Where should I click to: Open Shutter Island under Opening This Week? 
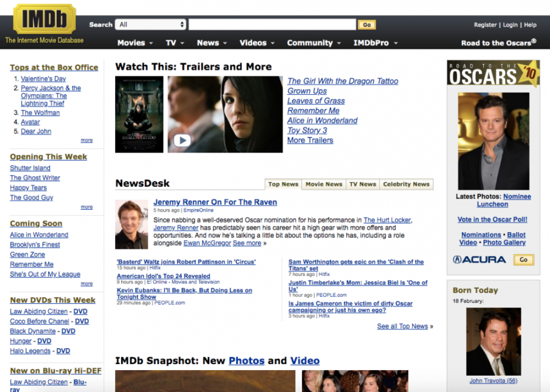(x=30, y=168)
